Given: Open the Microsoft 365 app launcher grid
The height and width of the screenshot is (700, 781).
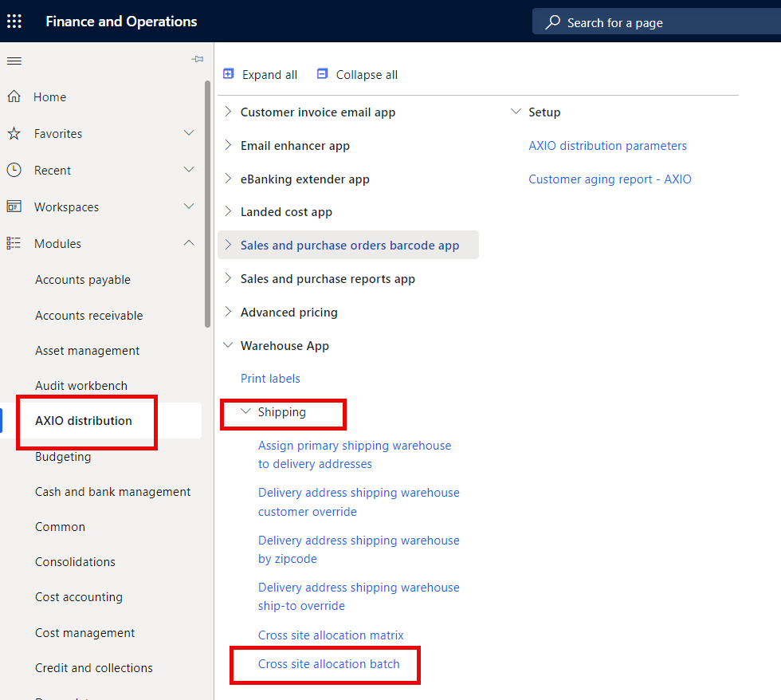Looking at the screenshot, I should (x=14, y=21).
